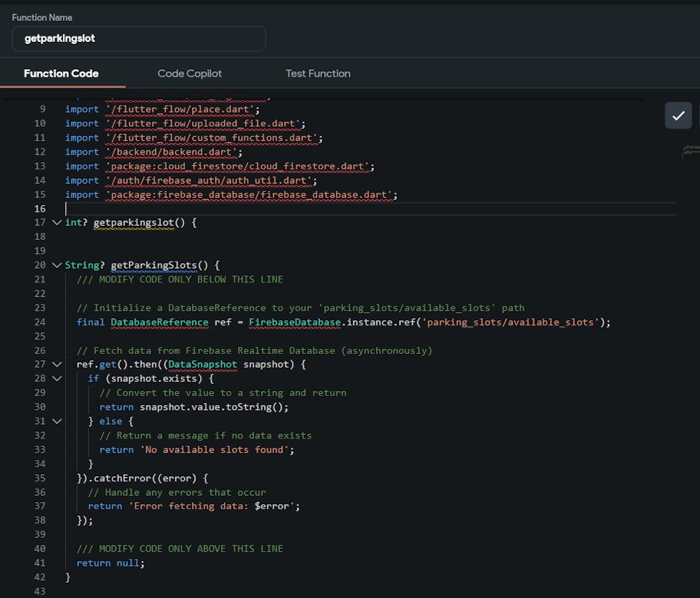Collapse the getParkingSlots function at line 20
Image resolution: width=700 pixels, height=598 pixels.
[57, 265]
